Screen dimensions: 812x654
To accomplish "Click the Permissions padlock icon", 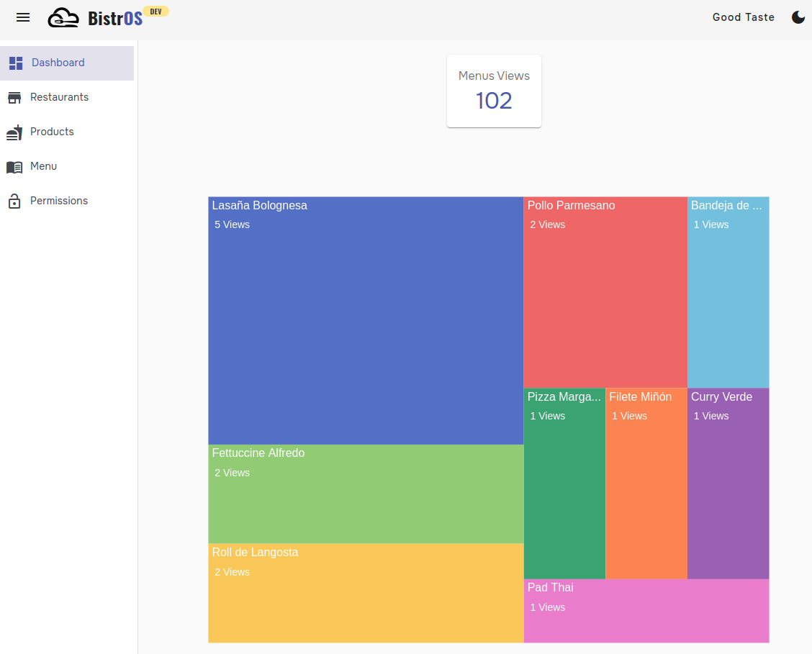I will (x=15, y=201).
